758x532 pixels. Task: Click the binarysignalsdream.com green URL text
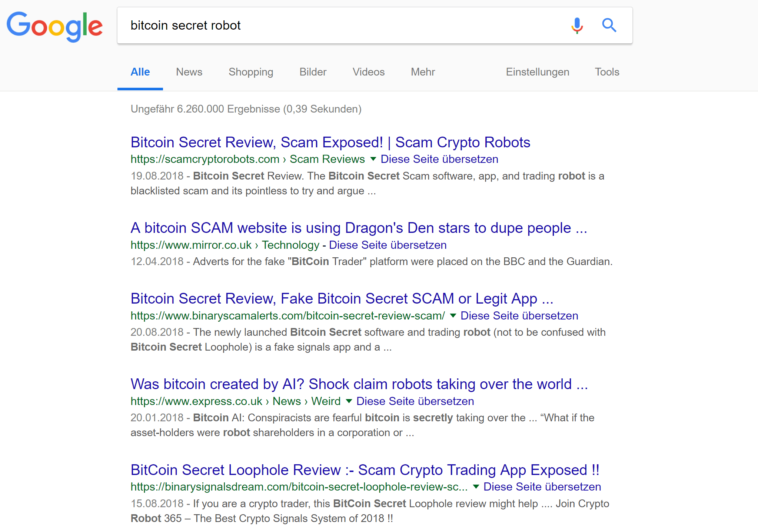(299, 487)
